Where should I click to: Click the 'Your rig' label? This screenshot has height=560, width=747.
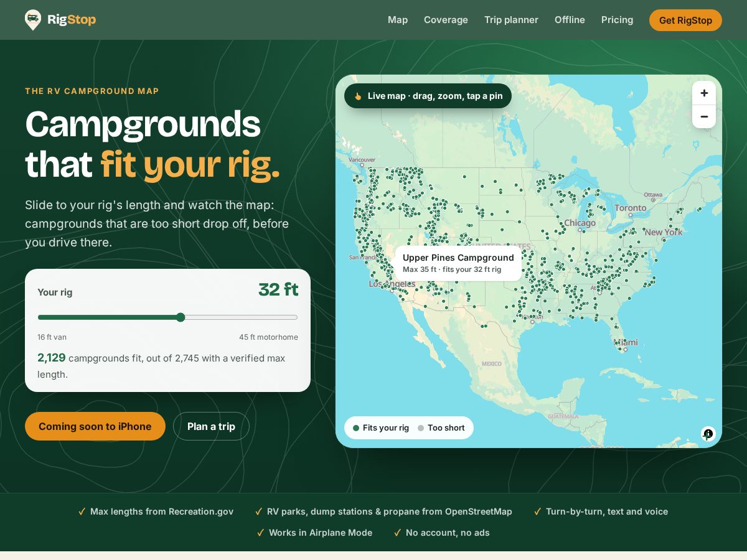click(55, 292)
